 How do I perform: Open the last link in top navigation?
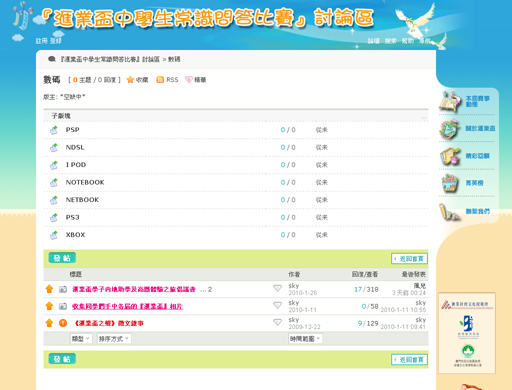(x=425, y=41)
